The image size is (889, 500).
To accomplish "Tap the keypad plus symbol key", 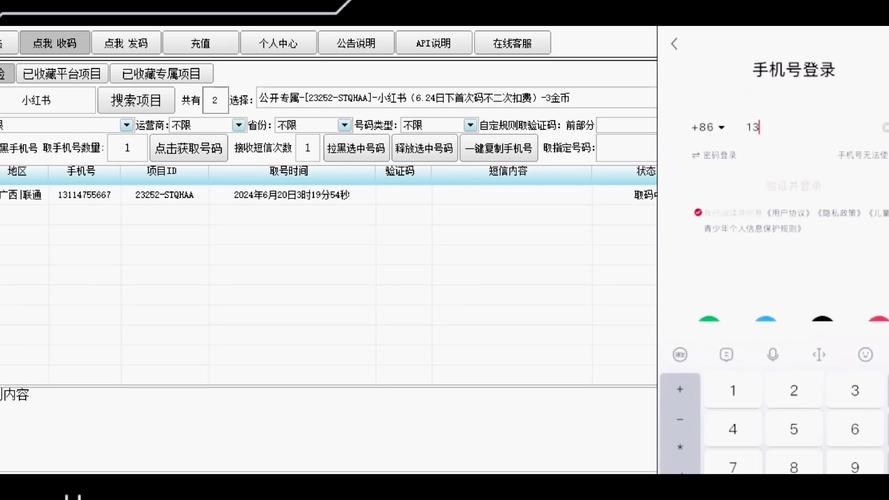I will point(680,389).
